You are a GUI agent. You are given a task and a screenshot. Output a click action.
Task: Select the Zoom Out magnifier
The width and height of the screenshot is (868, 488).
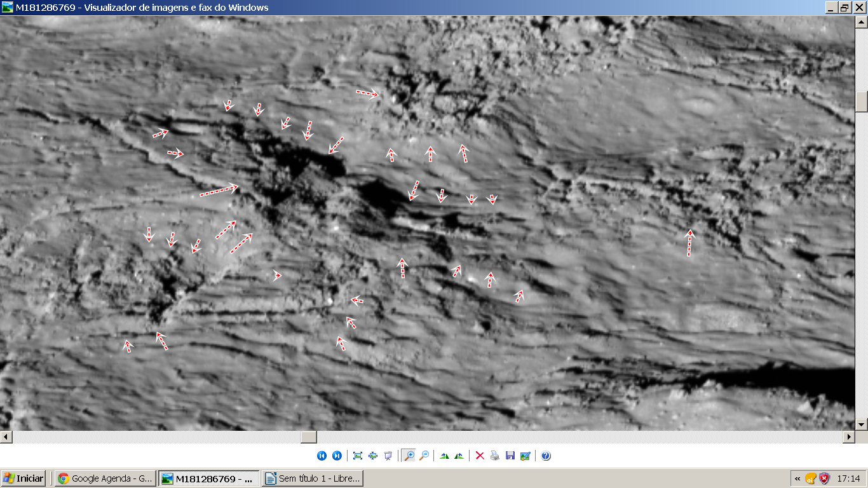pyautogui.click(x=424, y=456)
